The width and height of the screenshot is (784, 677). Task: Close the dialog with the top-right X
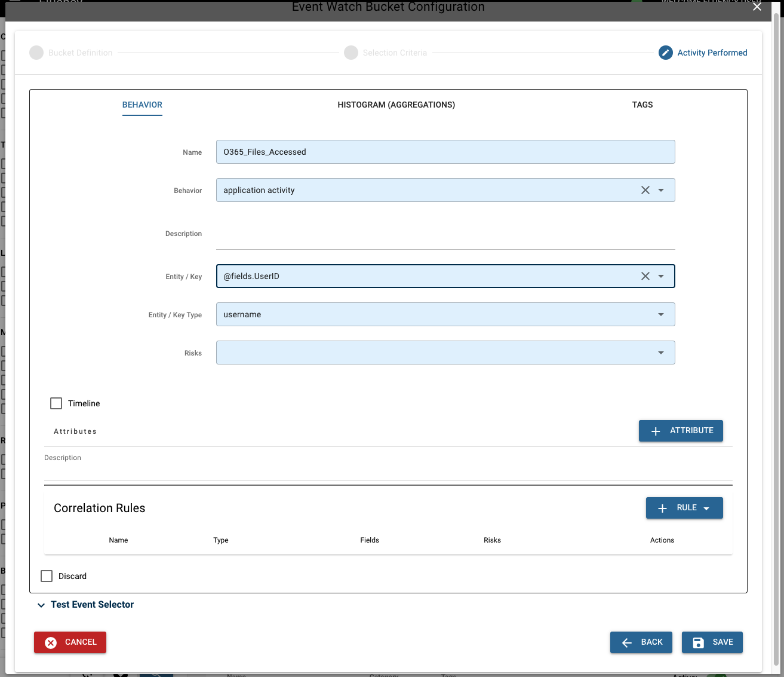click(x=757, y=7)
